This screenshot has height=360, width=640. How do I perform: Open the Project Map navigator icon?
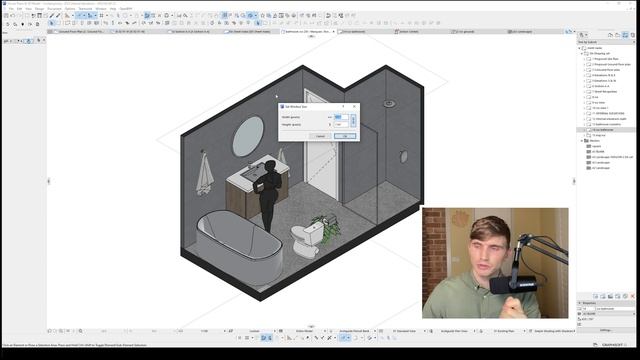(610, 35)
